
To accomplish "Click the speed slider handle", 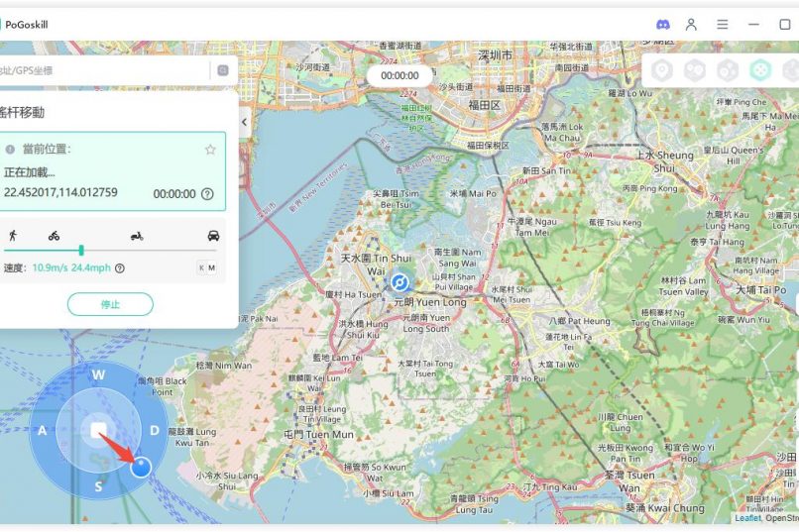I will (81, 251).
